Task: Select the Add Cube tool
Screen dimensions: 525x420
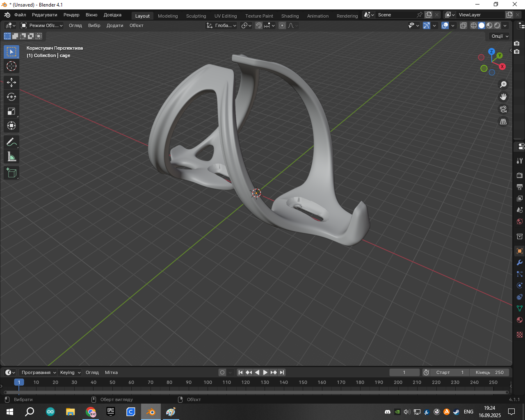Action: pyautogui.click(x=11, y=173)
